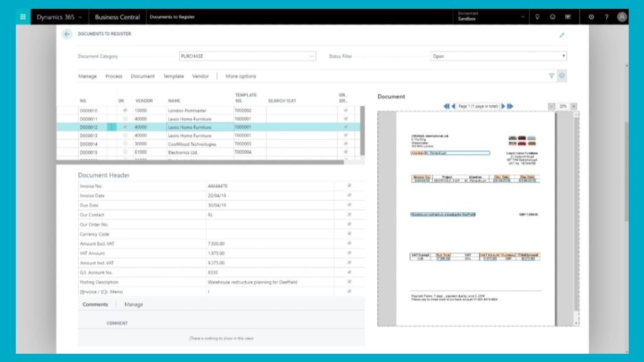The width and height of the screenshot is (644, 362).
Task: Open the user profile avatar
Action: pos(622,17)
